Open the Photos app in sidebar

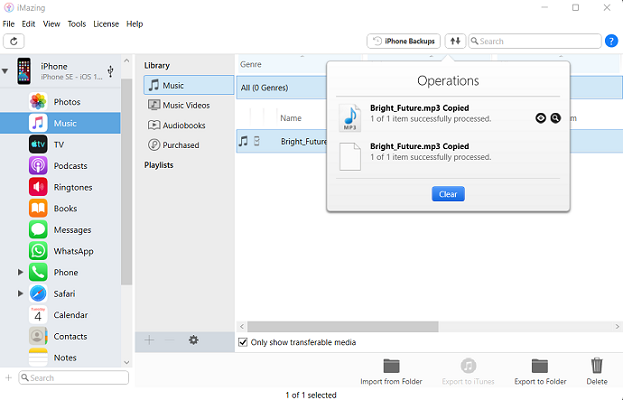coord(38,102)
